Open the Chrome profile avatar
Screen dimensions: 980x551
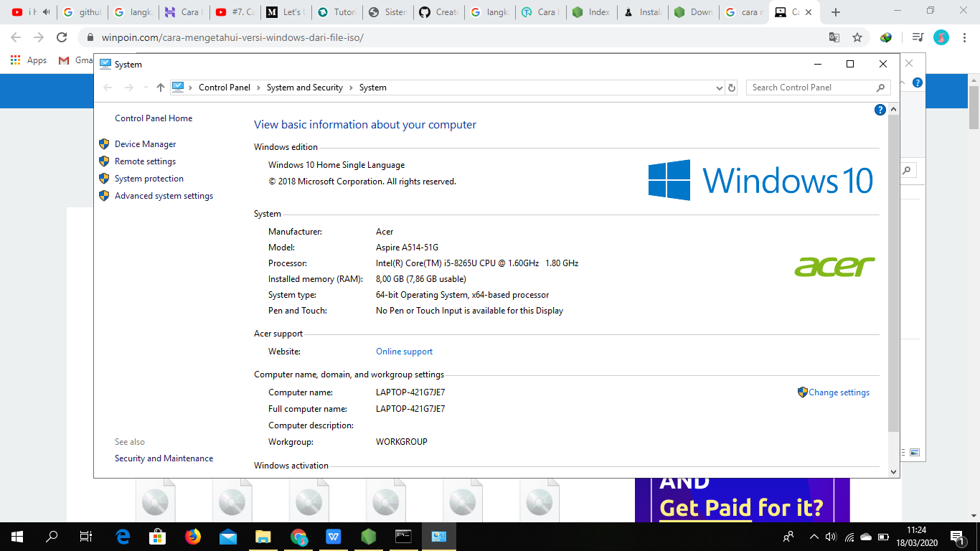pos(941,37)
